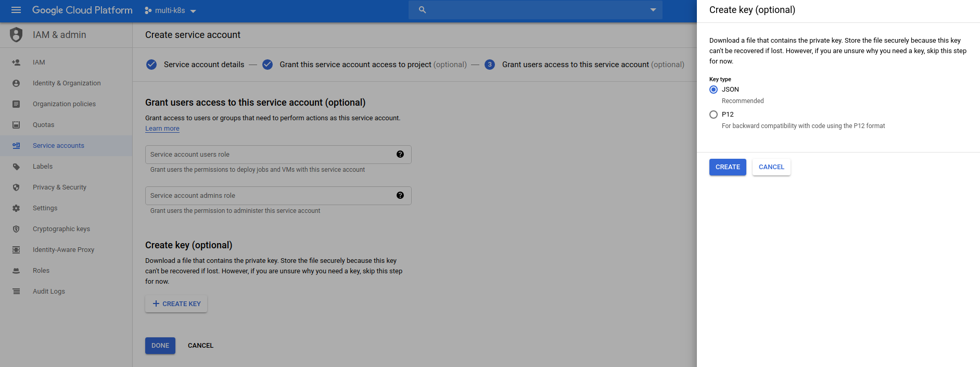Click the Grant users access step label
The image size is (980, 367).
[x=593, y=65]
